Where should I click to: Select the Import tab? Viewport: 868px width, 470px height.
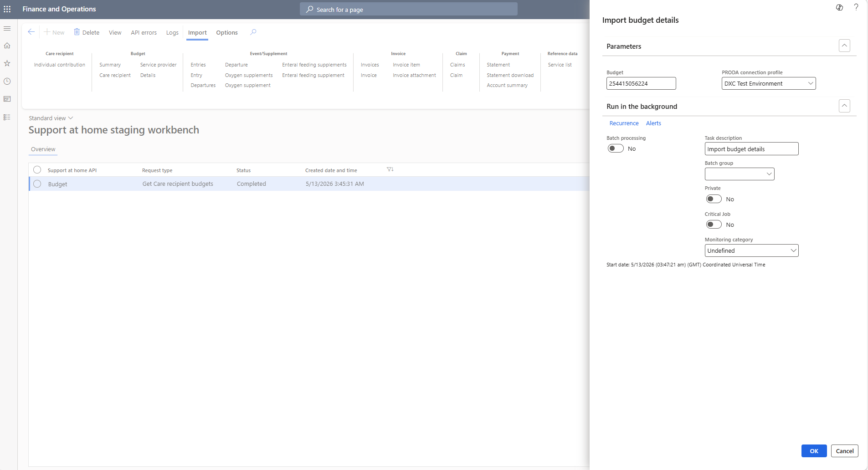pos(197,32)
